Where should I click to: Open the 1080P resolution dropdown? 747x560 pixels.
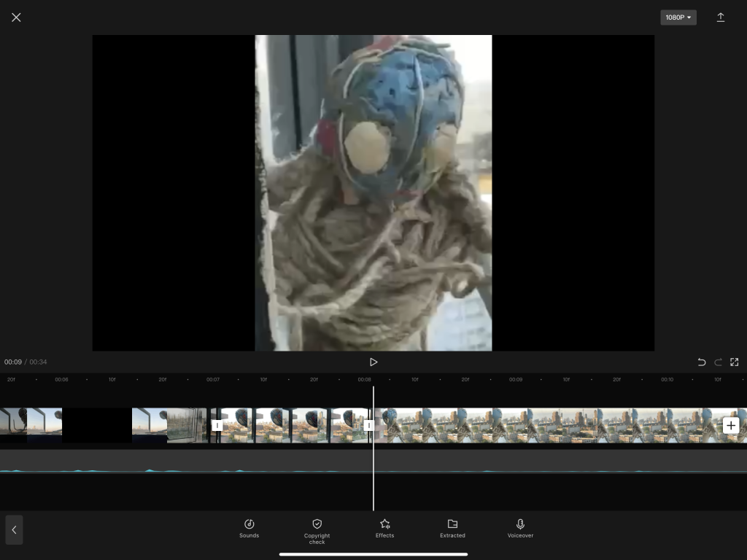678,17
